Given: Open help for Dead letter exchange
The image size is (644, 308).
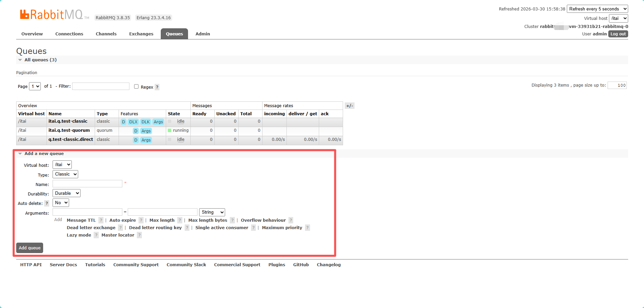Looking at the screenshot, I should [120, 228].
